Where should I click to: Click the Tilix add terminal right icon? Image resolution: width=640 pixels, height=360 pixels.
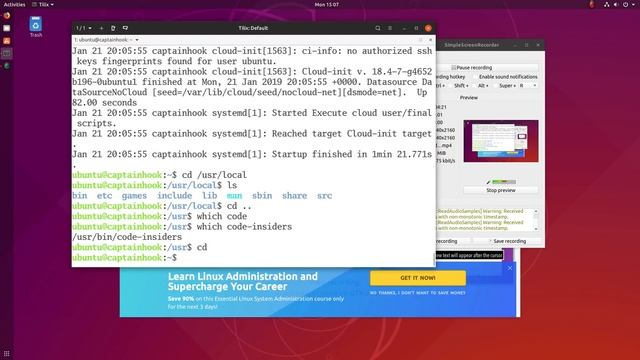pos(113,28)
